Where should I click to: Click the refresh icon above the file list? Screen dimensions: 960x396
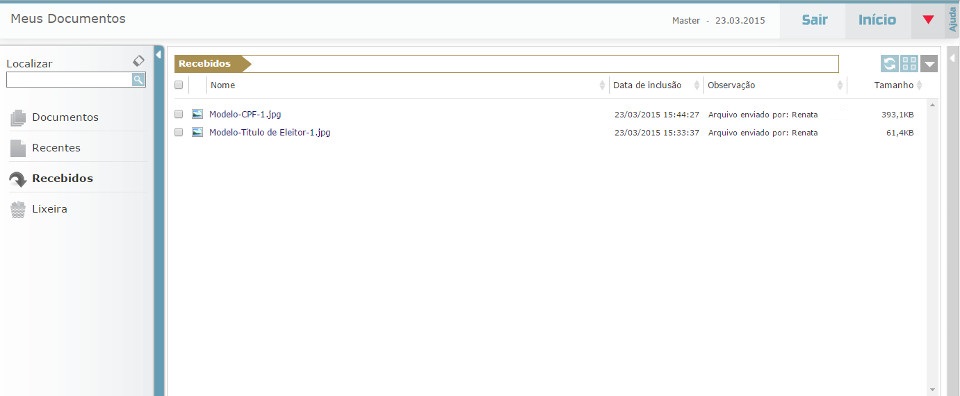(890, 64)
